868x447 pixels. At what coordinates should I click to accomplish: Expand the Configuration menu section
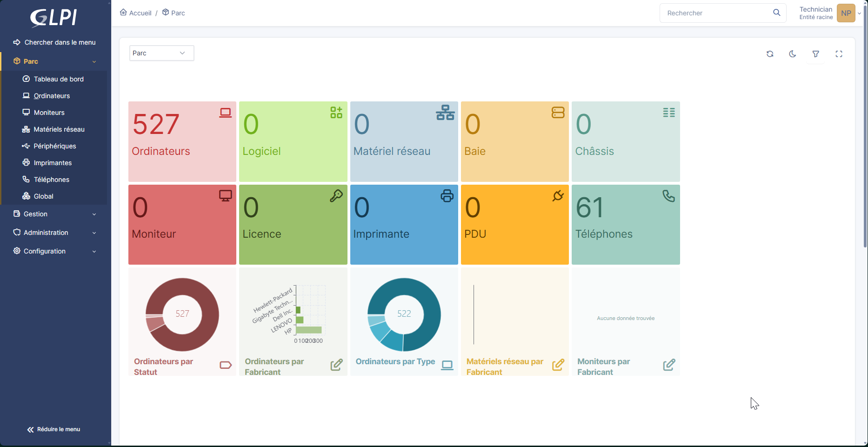point(54,251)
